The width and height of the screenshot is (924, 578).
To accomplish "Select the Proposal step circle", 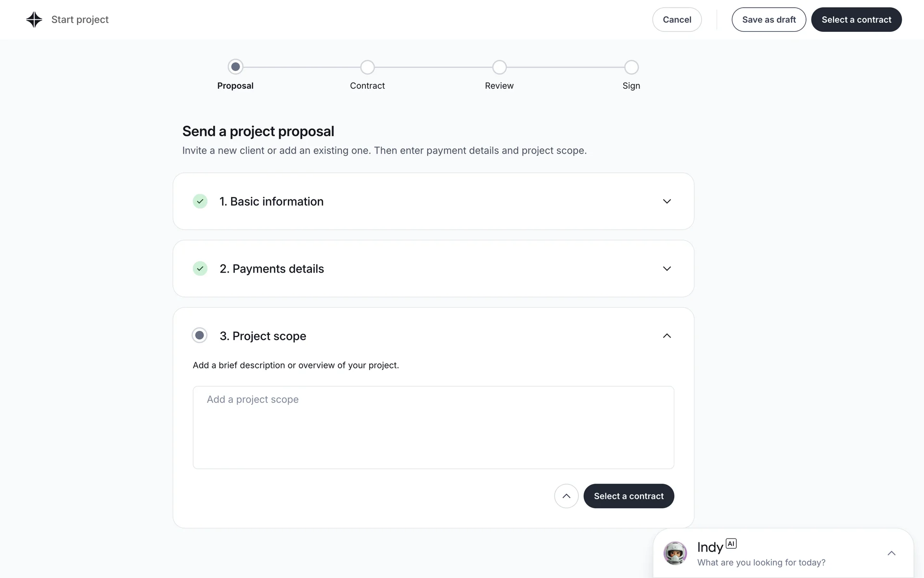I will tap(235, 67).
